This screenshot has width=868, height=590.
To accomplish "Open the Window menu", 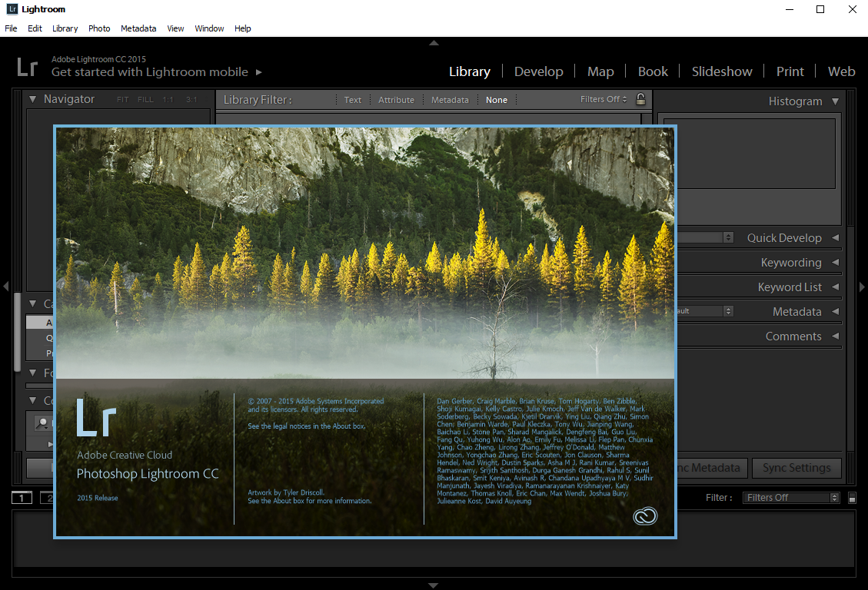I will (x=209, y=28).
